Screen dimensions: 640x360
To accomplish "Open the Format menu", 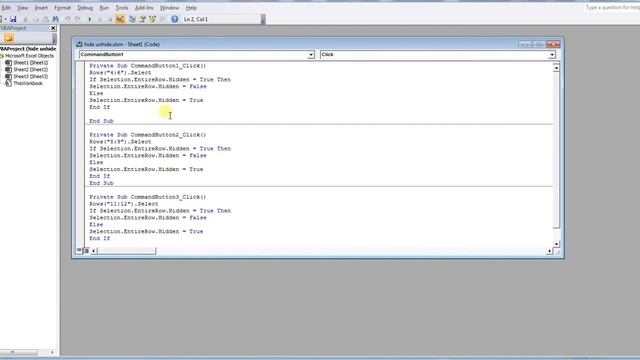I will coord(62,8).
